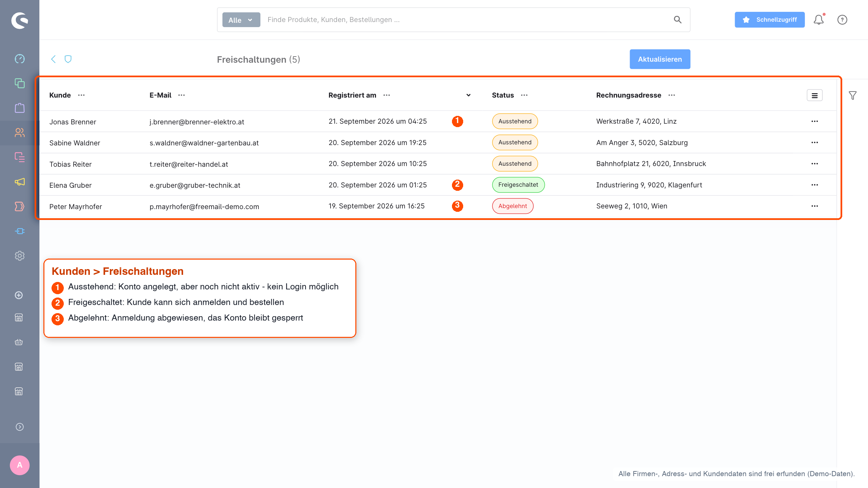Select the Sabine Waldner customer name

(75, 143)
